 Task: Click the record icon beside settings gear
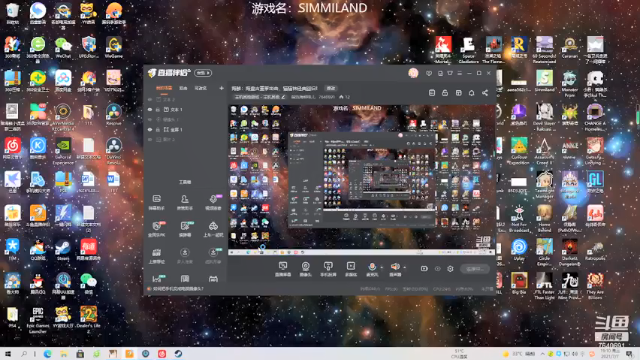pos(424,269)
